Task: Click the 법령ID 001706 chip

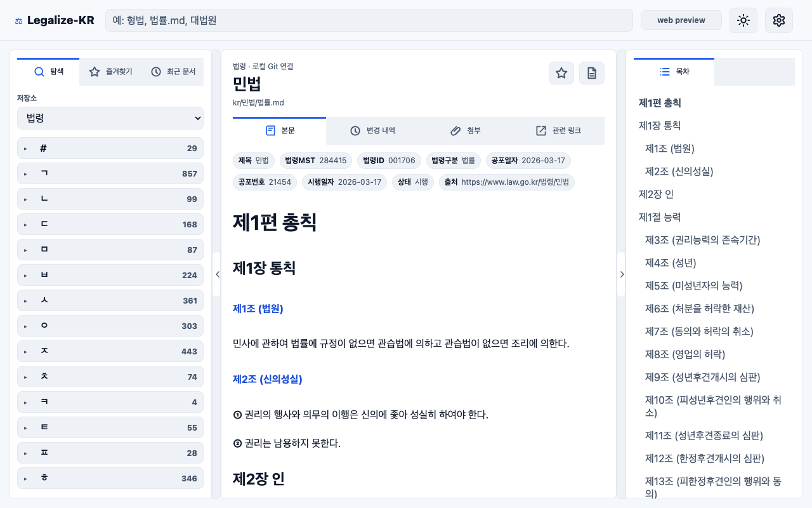Action: click(x=389, y=161)
